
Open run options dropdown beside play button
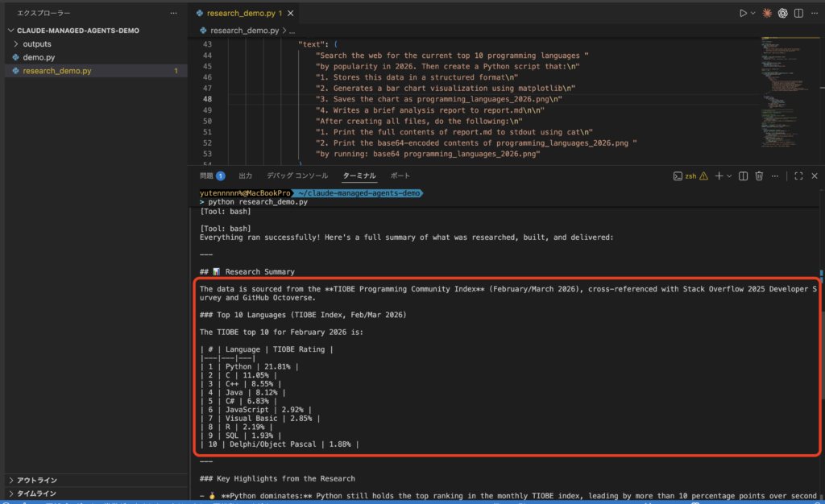point(753,14)
